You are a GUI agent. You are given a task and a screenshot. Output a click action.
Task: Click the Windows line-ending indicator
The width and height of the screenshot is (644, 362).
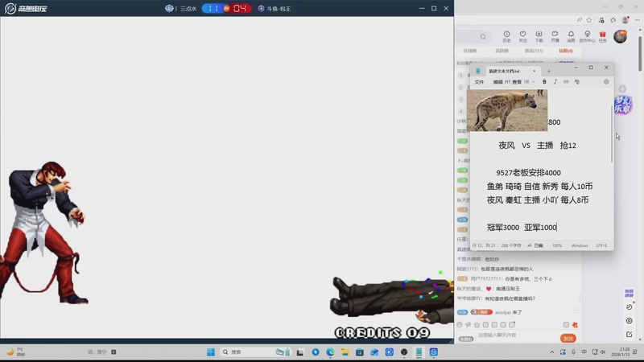(580, 245)
